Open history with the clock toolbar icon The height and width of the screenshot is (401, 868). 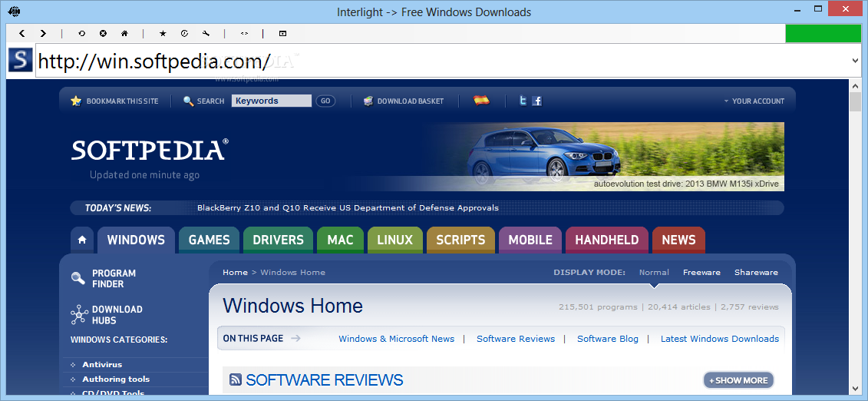click(184, 33)
